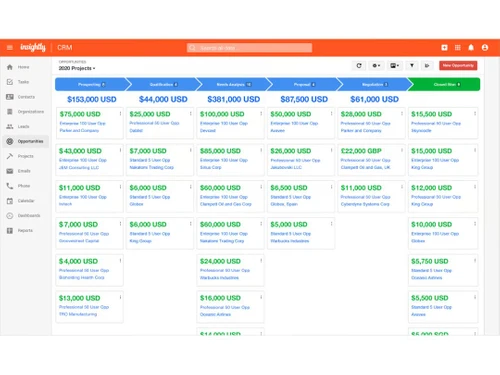
Task: Click the $61,000 USD column total
Action: tap(374, 99)
